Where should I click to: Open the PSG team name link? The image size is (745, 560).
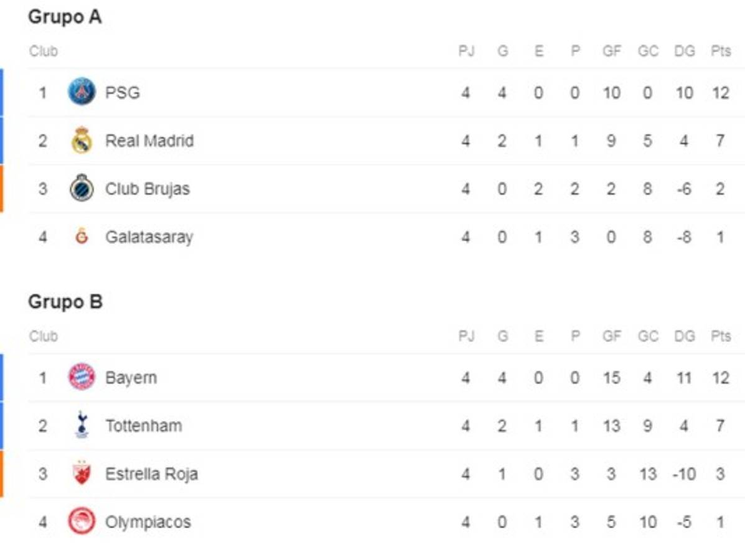[123, 93]
